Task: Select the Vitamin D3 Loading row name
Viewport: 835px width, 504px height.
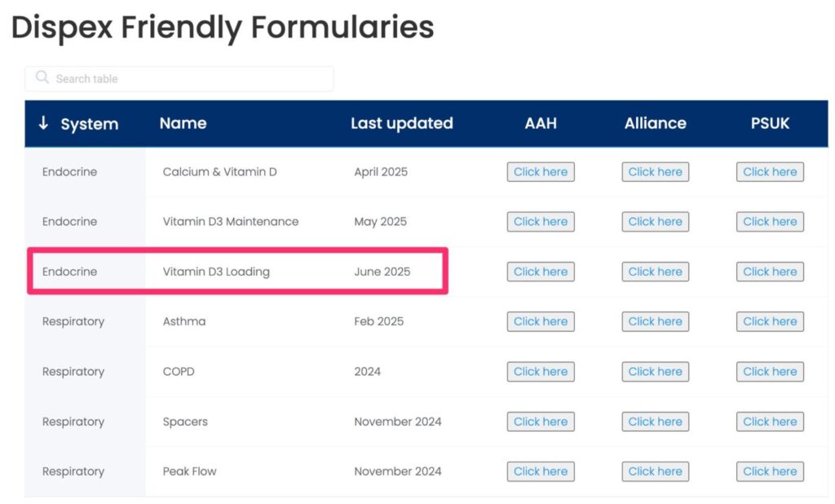Action: [x=216, y=272]
